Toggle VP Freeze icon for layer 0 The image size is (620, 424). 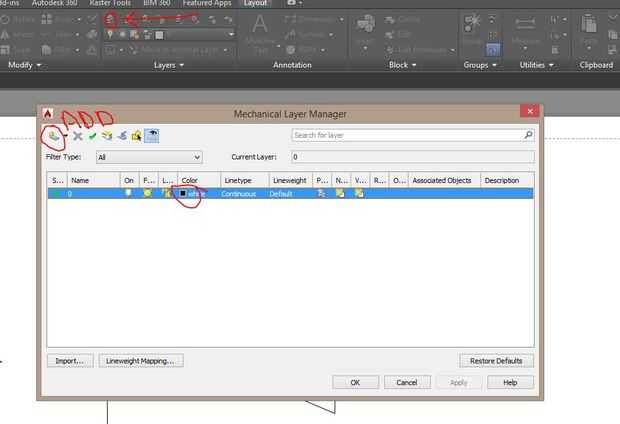(x=359, y=193)
